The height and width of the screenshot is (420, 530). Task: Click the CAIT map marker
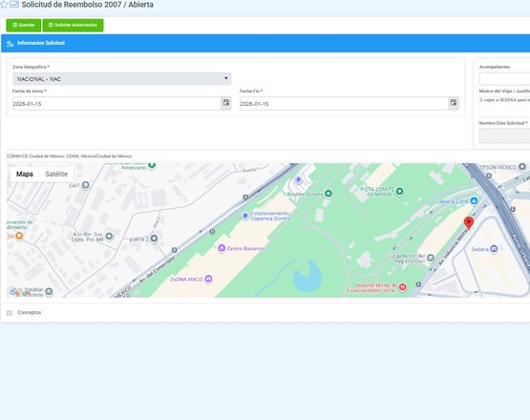pos(86,185)
